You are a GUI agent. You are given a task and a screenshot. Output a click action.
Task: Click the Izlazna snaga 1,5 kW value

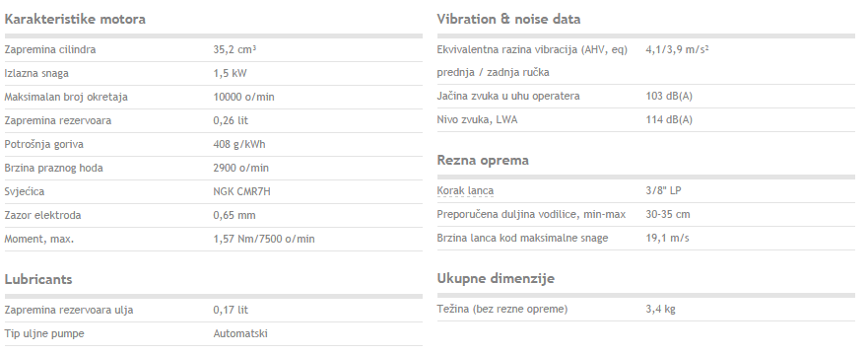point(230,74)
